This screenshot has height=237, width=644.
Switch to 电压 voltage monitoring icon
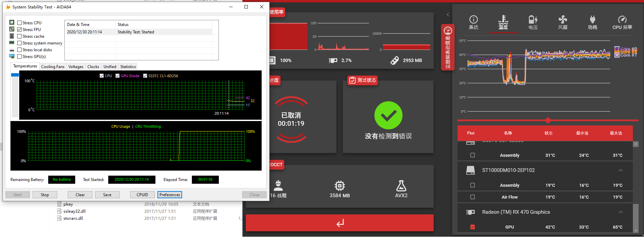pos(533,20)
